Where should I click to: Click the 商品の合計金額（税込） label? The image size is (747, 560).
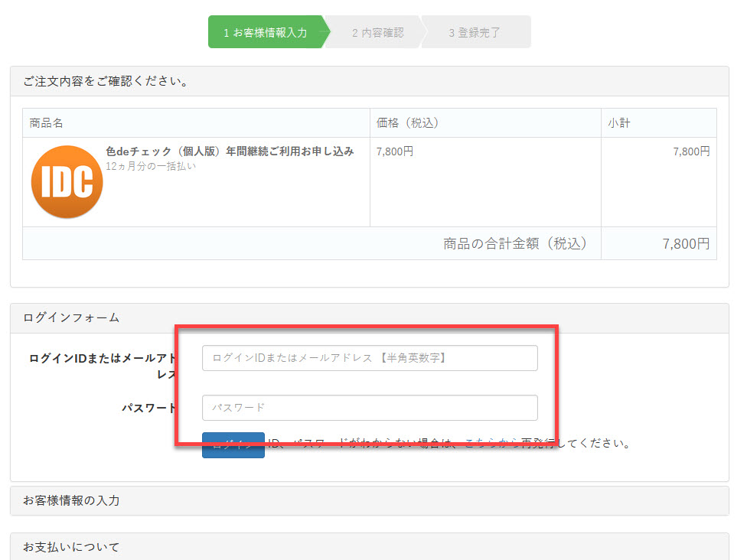[515, 244]
